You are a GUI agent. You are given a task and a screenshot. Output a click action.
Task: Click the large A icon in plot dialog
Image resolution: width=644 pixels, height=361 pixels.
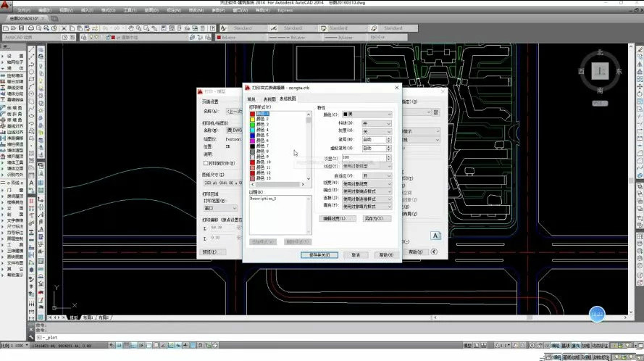coord(436,236)
